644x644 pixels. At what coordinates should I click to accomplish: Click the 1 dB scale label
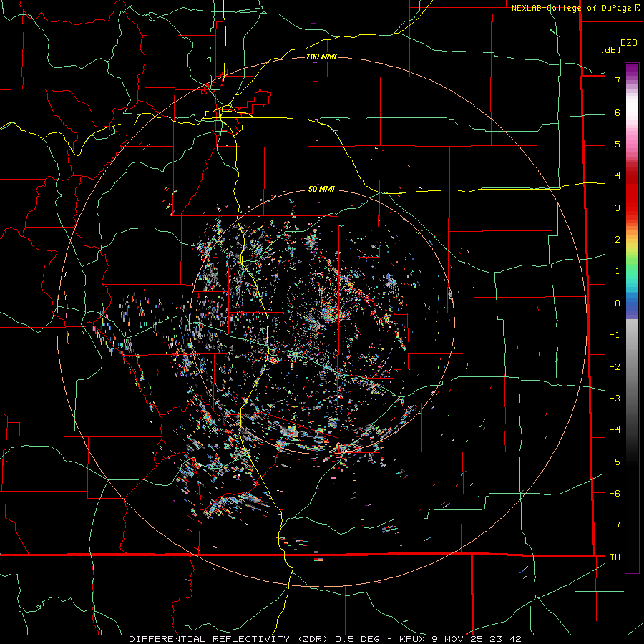(x=618, y=271)
